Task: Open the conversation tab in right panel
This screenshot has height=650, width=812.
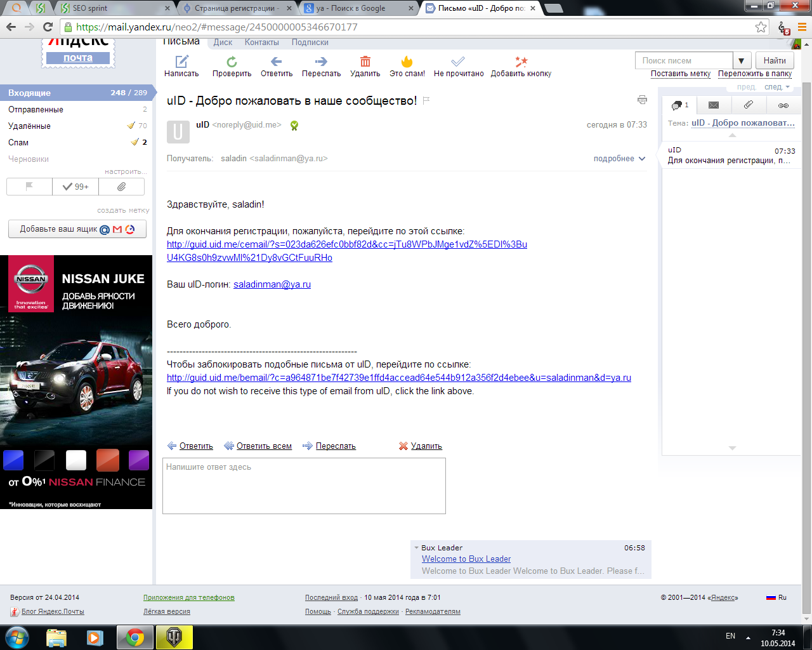Action: [x=679, y=105]
